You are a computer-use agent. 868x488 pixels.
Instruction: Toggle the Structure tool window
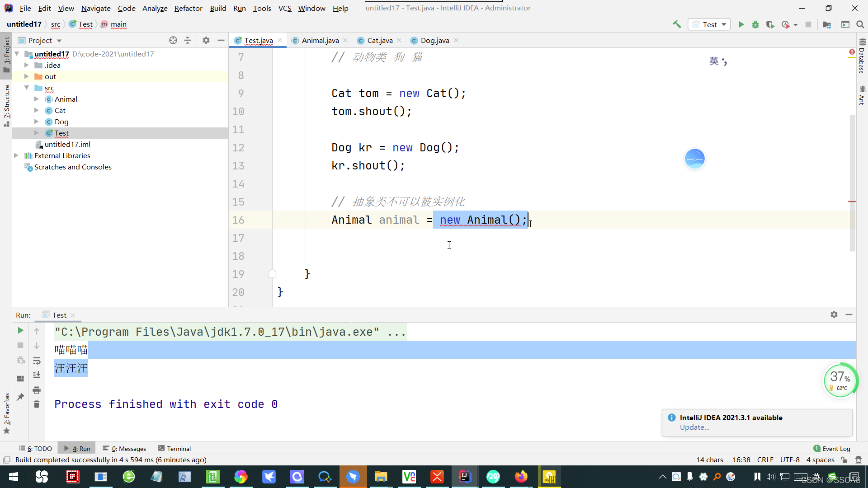(x=6, y=106)
